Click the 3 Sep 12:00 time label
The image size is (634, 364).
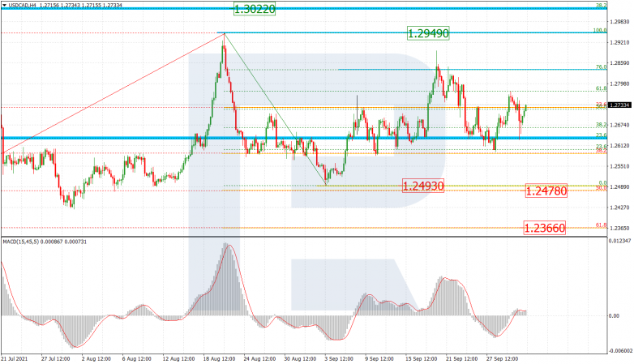click(x=339, y=359)
